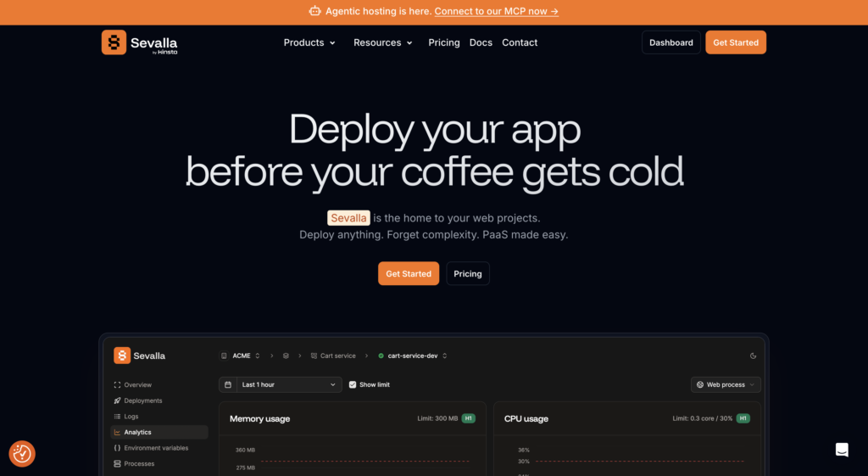Screen dimensions: 868x476
Task: Click the Overview icon in the preview sidebar
Action: pos(117,384)
